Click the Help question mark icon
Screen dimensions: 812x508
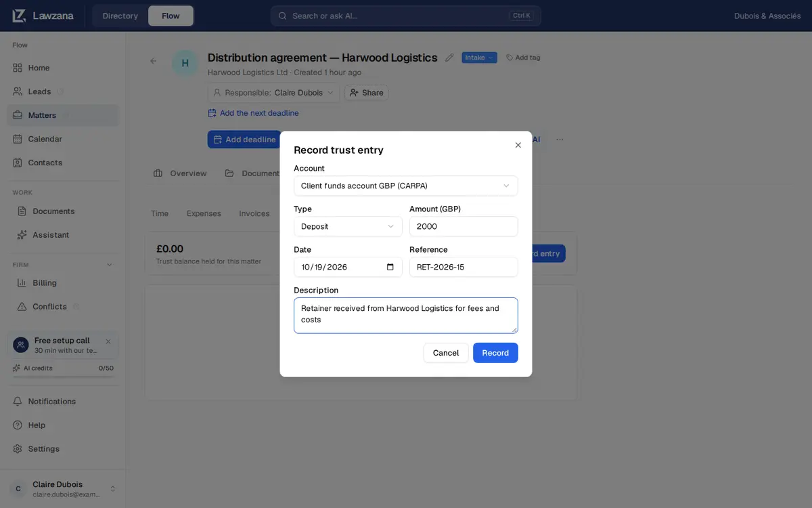pos(18,425)
